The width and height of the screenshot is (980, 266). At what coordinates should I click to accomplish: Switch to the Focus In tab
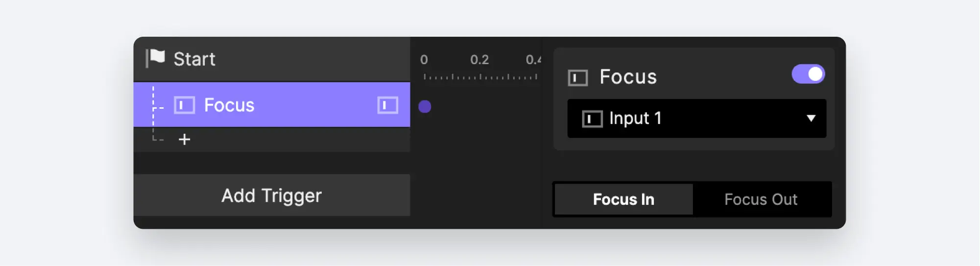point(623,199)
